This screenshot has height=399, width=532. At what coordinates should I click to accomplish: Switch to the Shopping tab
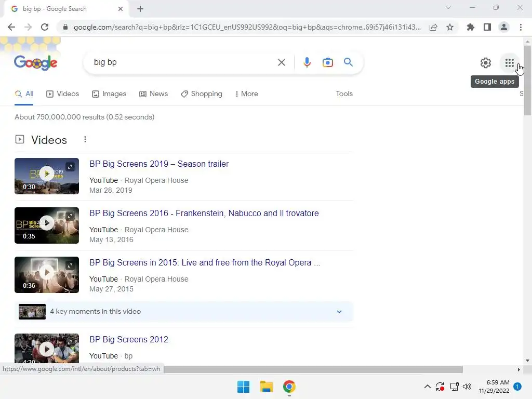click(202, 94)
